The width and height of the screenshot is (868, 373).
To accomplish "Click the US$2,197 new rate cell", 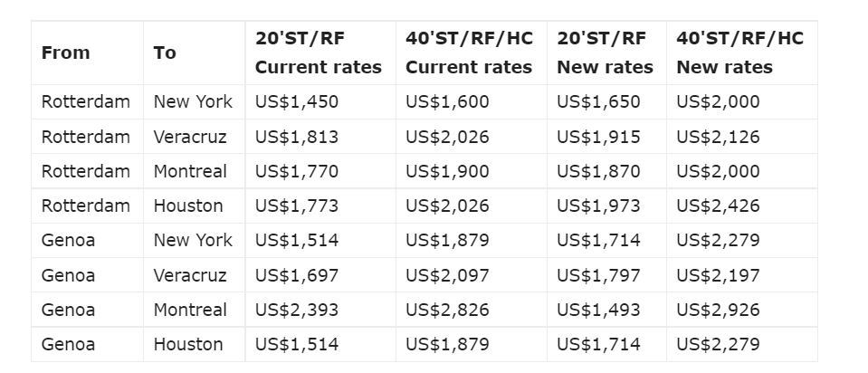I will 718,275.
